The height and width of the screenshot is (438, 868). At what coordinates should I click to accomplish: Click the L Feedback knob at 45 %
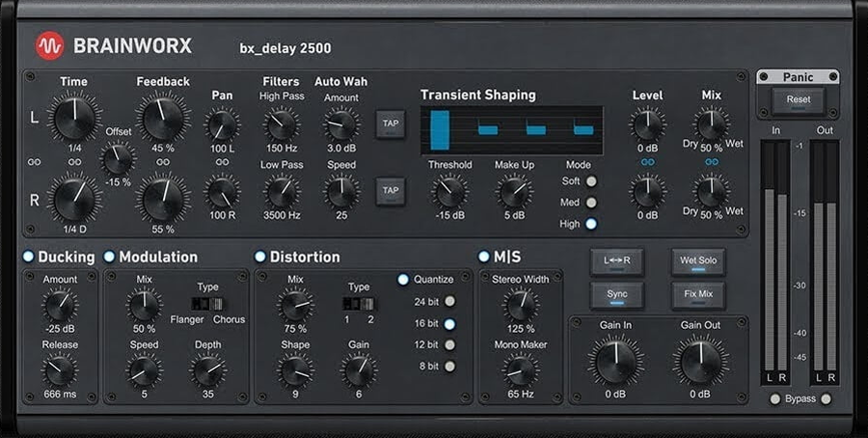163,119
